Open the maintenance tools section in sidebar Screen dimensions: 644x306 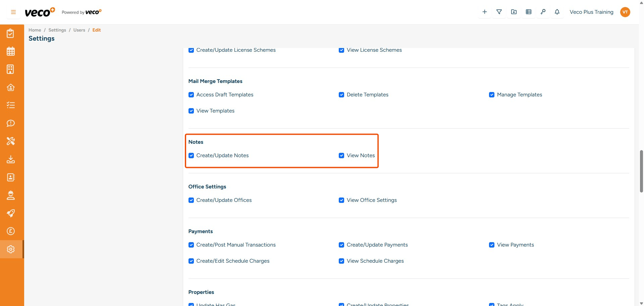tap(11, 141)
